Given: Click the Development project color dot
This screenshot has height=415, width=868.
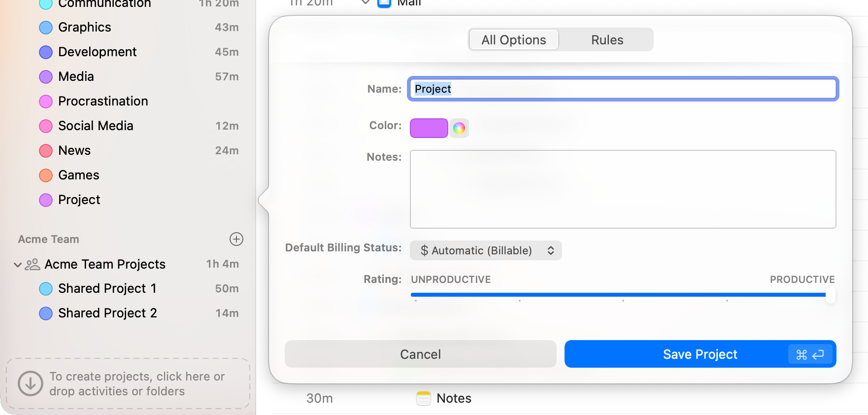Looking at the screenshot, I should pos(46,52).
